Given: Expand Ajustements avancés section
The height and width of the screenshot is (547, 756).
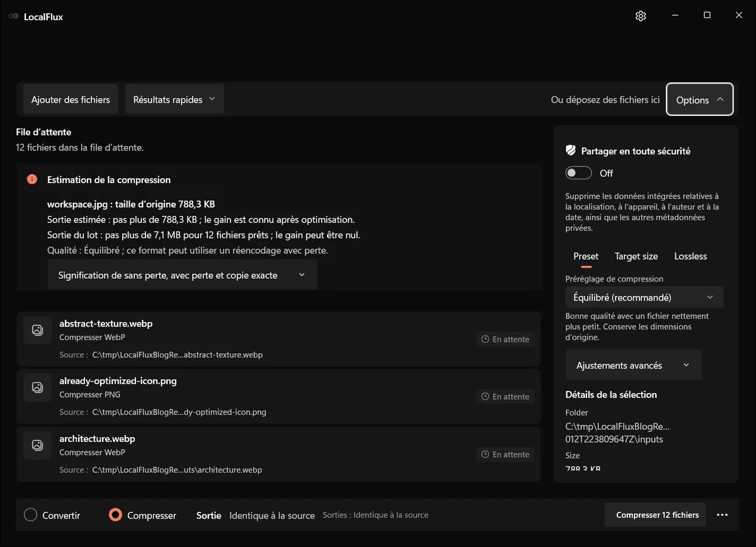Looking at the screenshot, I should [633, 365].
